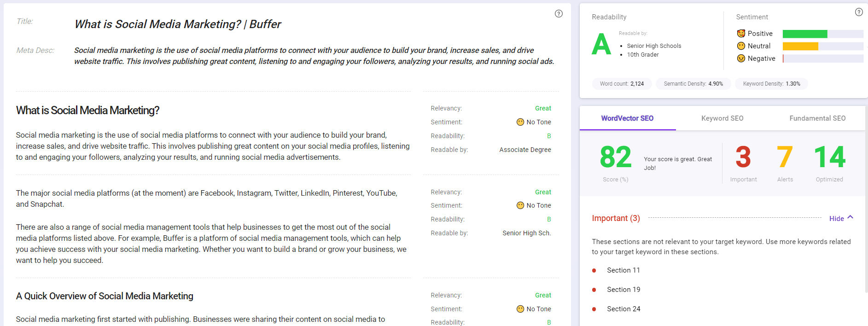Viewport: 868px width, 326px height.
Task: Click No Tone emoji in second section
Action: point(520,205)
